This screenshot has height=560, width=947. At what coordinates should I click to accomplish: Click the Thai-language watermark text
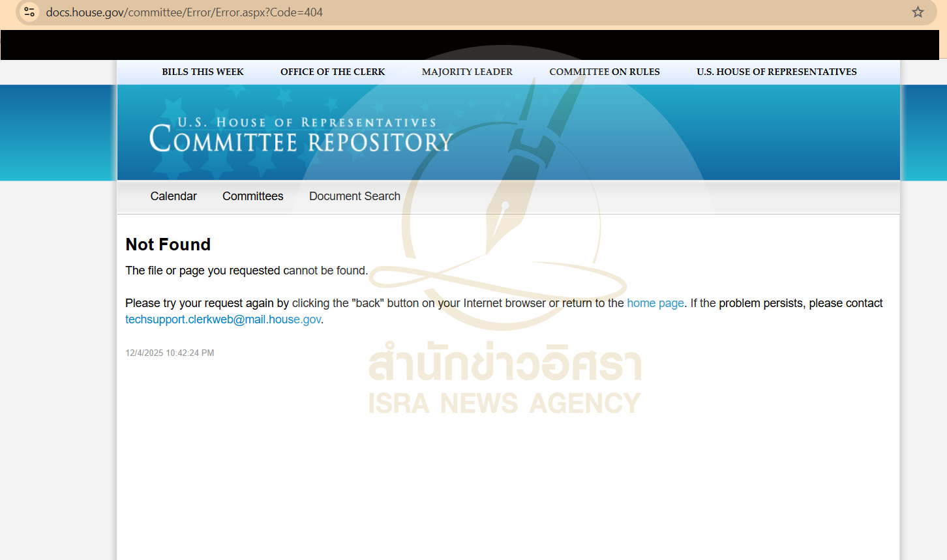click(x=504, y=364)
